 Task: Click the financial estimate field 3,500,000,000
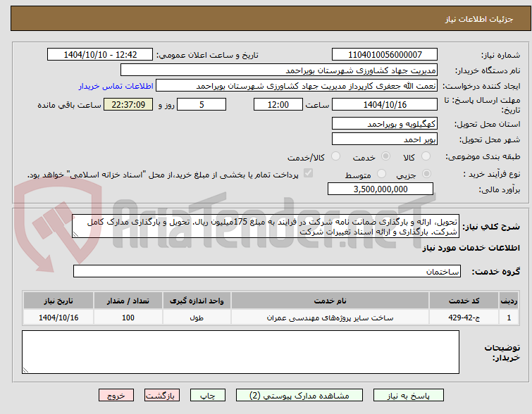coord(381,189)
